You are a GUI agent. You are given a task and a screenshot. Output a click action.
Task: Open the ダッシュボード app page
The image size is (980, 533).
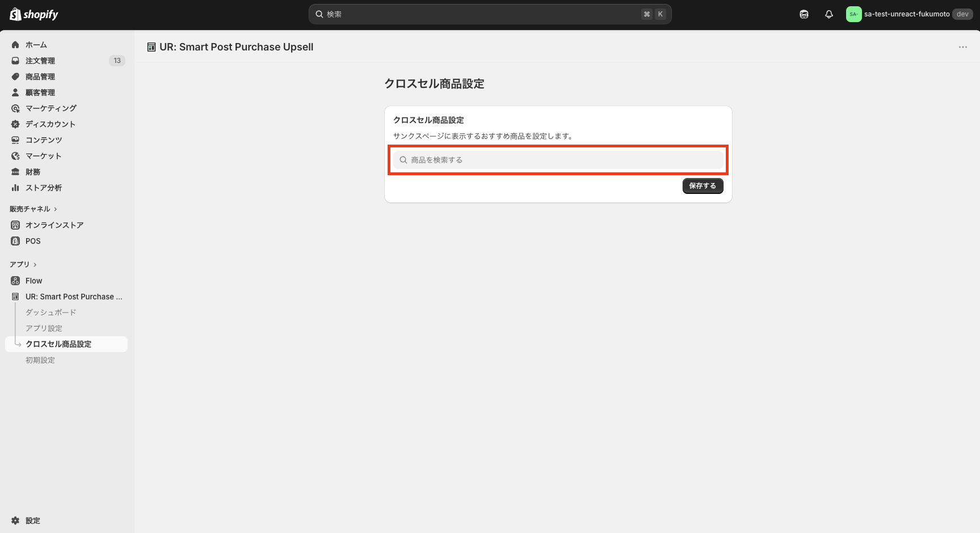[x=51, y=312]
